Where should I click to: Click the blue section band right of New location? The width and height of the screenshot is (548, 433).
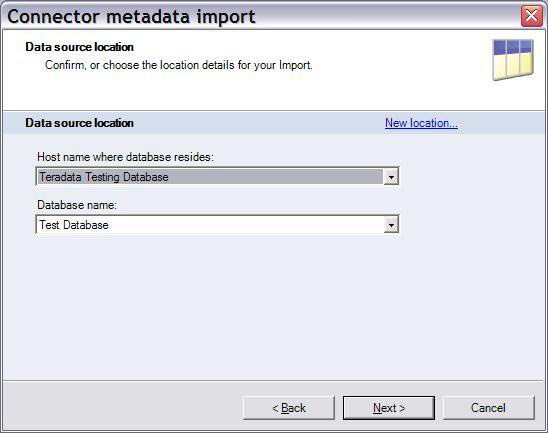[502, 123]
